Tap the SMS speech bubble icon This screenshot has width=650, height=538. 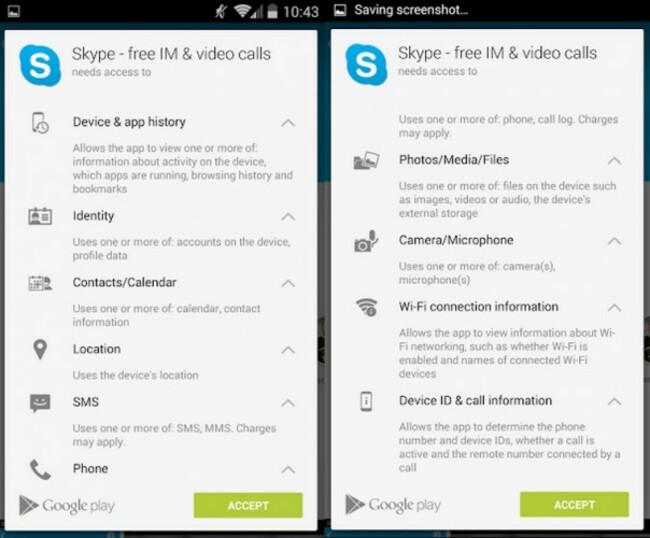(x=40, y=402)
